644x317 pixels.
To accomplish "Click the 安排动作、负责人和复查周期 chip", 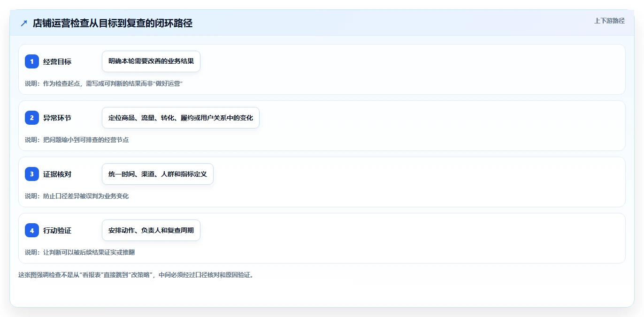I will point(151,230).
